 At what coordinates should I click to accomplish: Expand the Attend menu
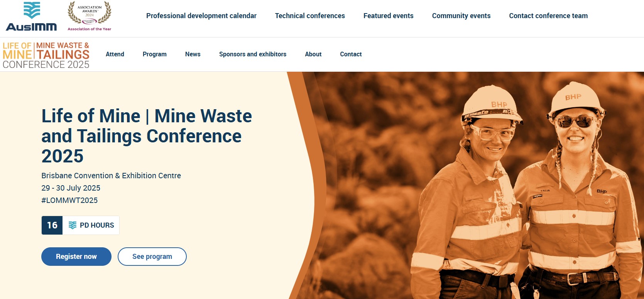tap(115, 54)
